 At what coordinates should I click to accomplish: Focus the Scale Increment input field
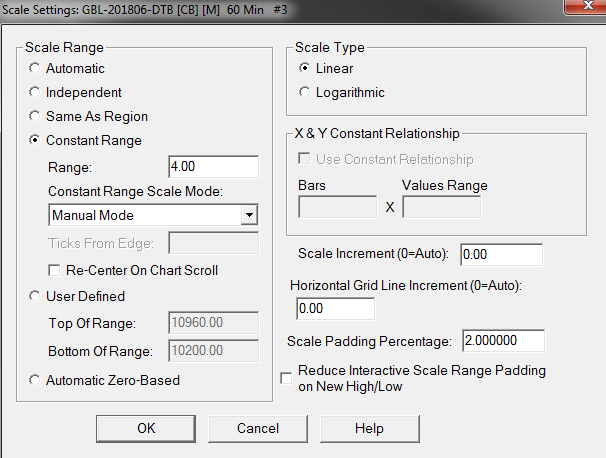tap(501, 255)
